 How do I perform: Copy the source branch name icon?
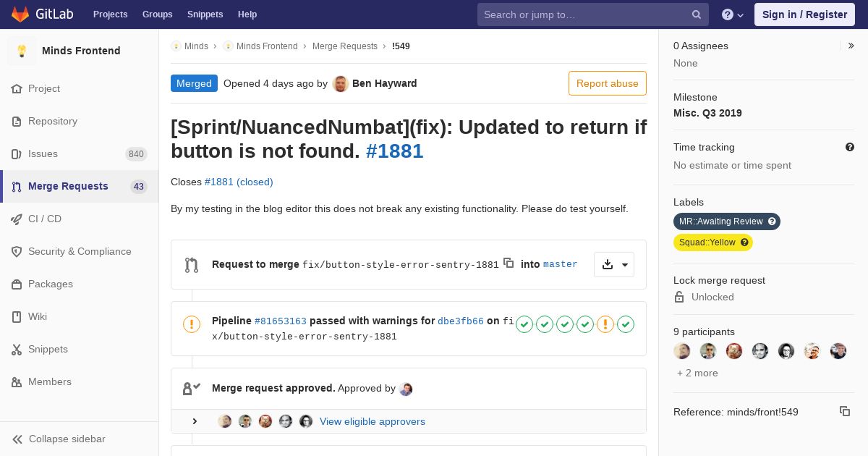click(x=509, y=263)
